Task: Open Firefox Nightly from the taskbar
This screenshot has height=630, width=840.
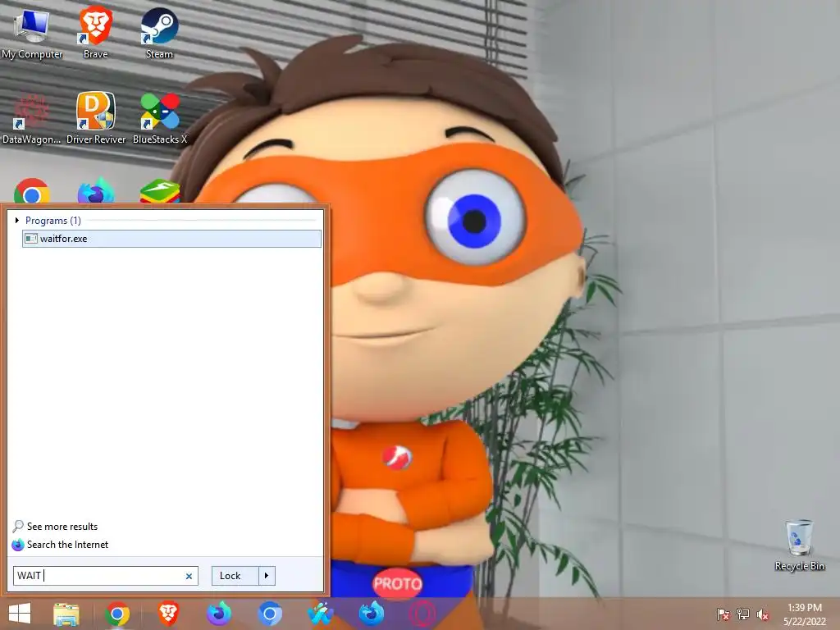Action: 219,614
